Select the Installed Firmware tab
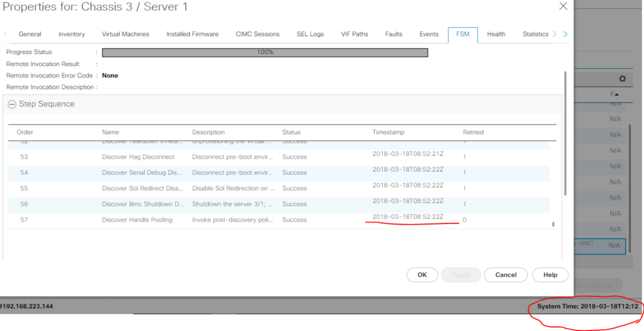Viewport: 644px width, 331px height. pyautogui.click(x=192, y=34)
